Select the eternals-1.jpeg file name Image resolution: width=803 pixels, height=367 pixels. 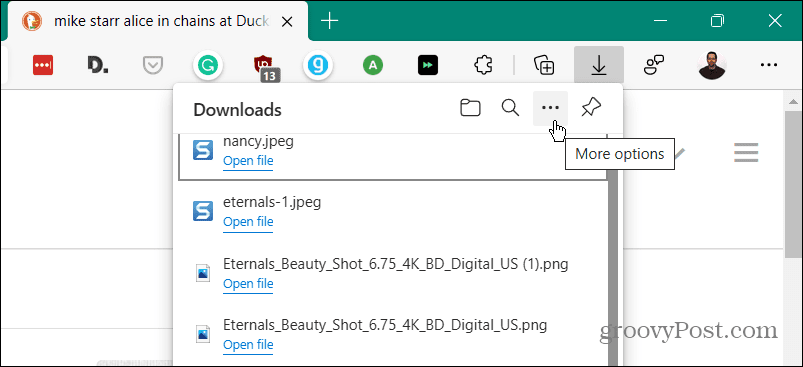(x=272, y=202)
